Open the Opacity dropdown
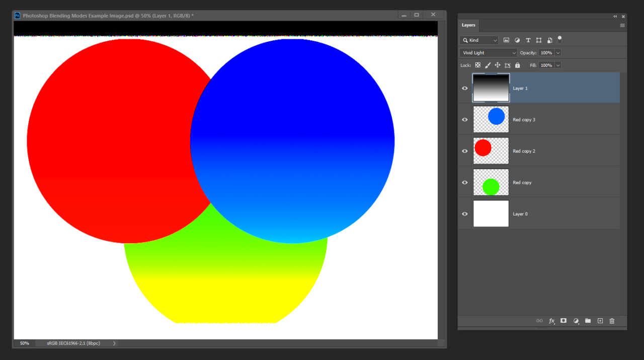The width and height of the screenshot is (644, 360). [x=557, y=52]
